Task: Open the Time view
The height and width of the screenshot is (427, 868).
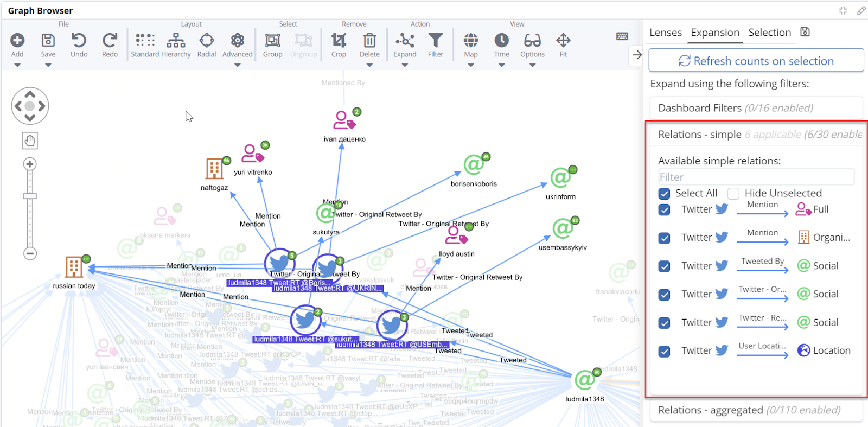Action: point(502,40)
